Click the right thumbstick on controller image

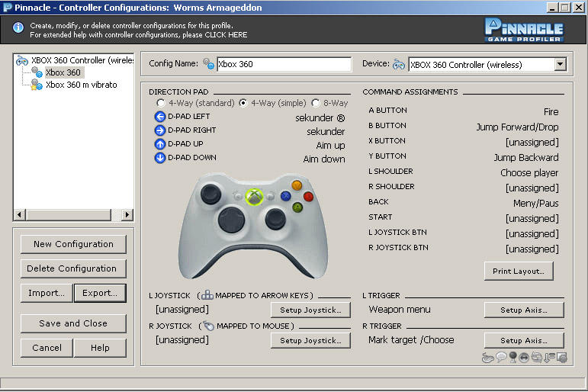click(275, 219)
